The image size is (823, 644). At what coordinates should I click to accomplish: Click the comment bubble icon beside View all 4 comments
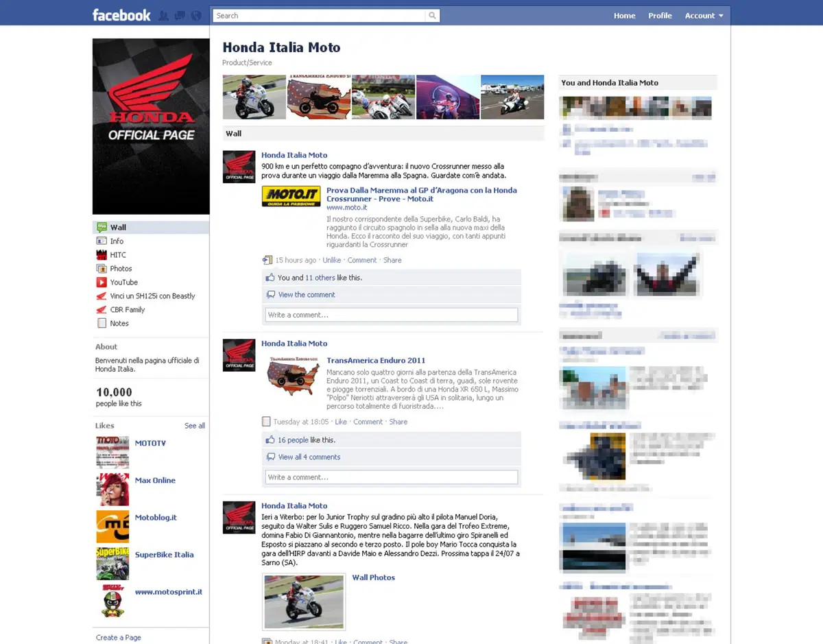pyautogui.click(x=270, y=457)
